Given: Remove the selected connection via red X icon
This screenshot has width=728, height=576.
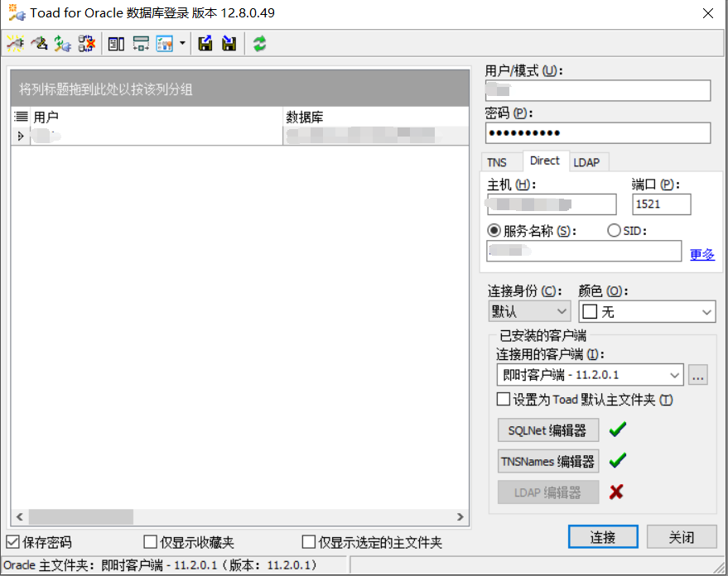Looking at the screenshot, I should [x=87, y=43].
